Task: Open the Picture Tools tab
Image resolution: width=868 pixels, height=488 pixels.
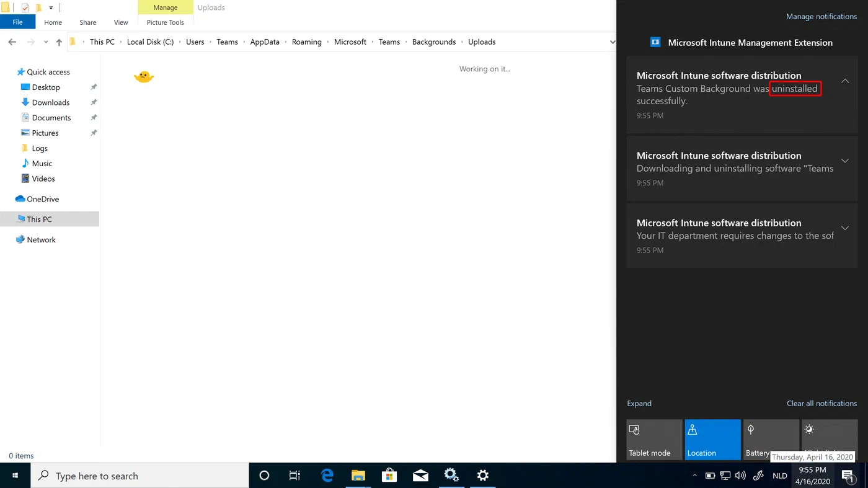Action: (x=165, y=22)
